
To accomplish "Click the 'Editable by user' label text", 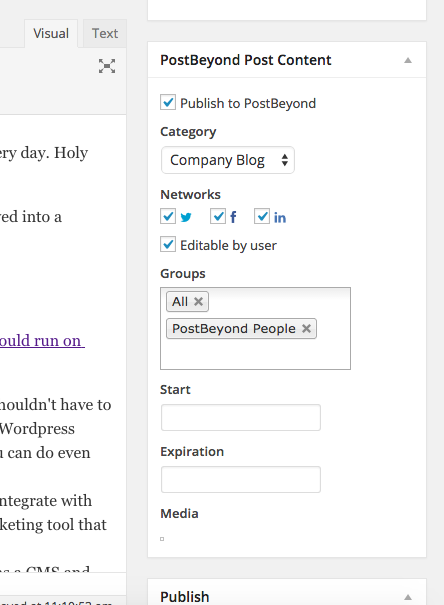I will [x=228, y=245].
